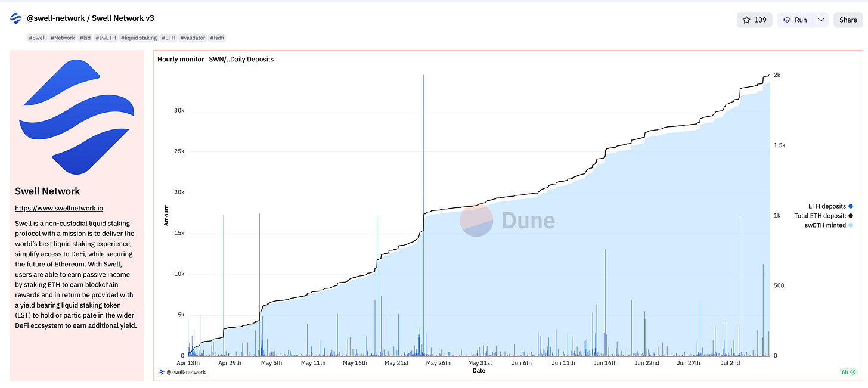
Task: Click the Swell Network heading in side panel
Action: point(47,191)
